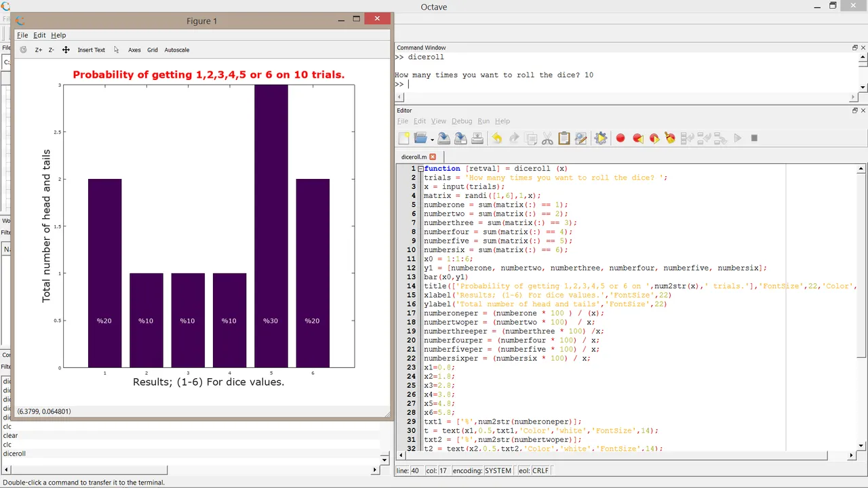868x488 pixels.
Task: Collapse the function fold marker at line 1
Action: pyautogui.click(x=420, y=169)
